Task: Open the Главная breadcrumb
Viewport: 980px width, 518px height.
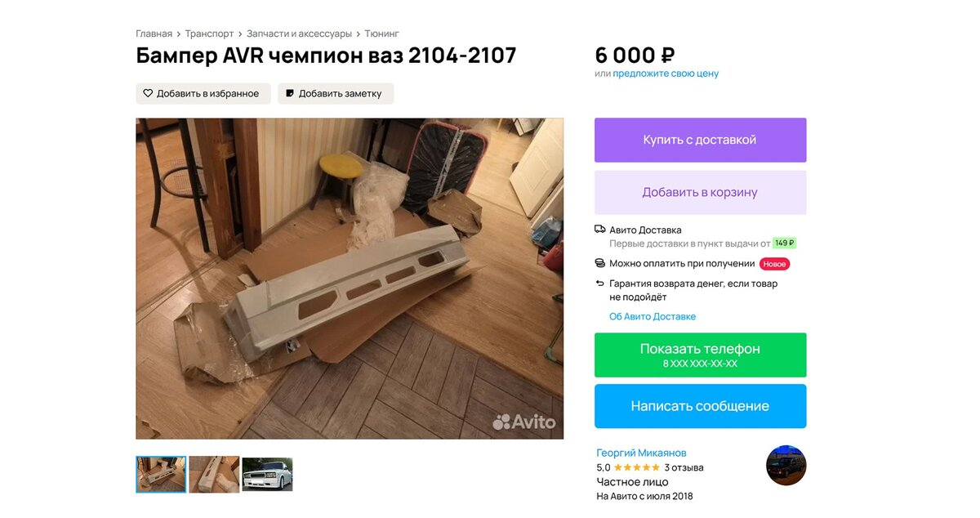Action: click(154, 33)
